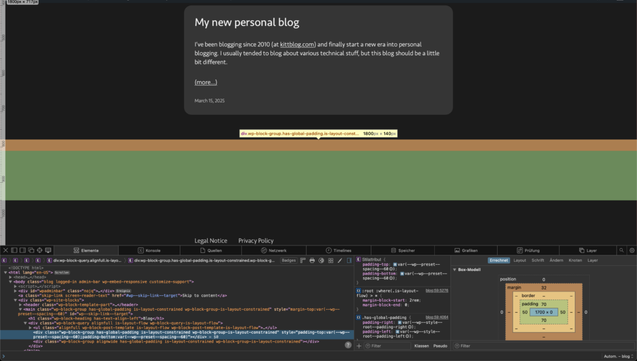Open inspector settings via the gear icon

[x=632, y=250]
